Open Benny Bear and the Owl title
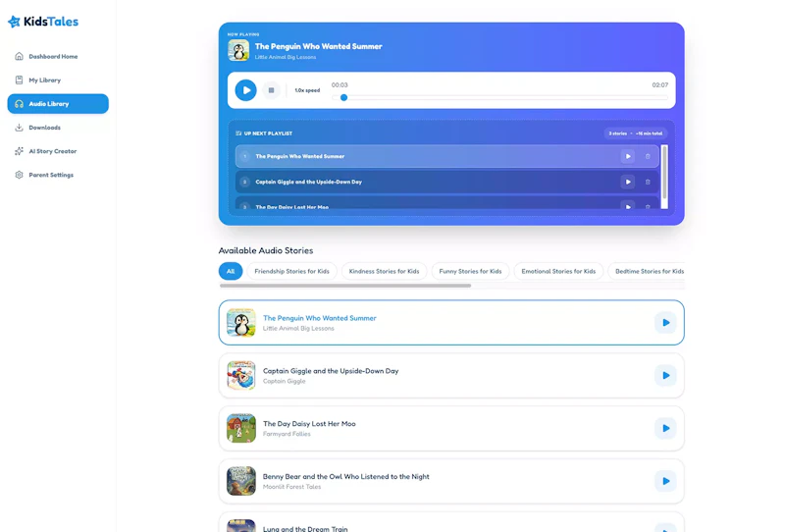 [x=346, y=477]
